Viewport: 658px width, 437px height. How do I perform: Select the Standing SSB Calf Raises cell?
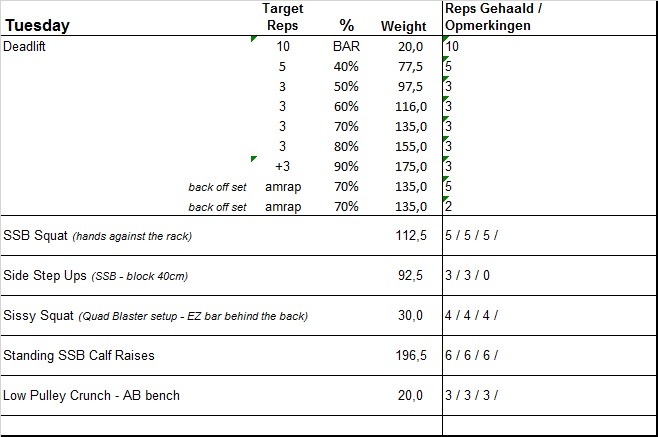[79, 355]
